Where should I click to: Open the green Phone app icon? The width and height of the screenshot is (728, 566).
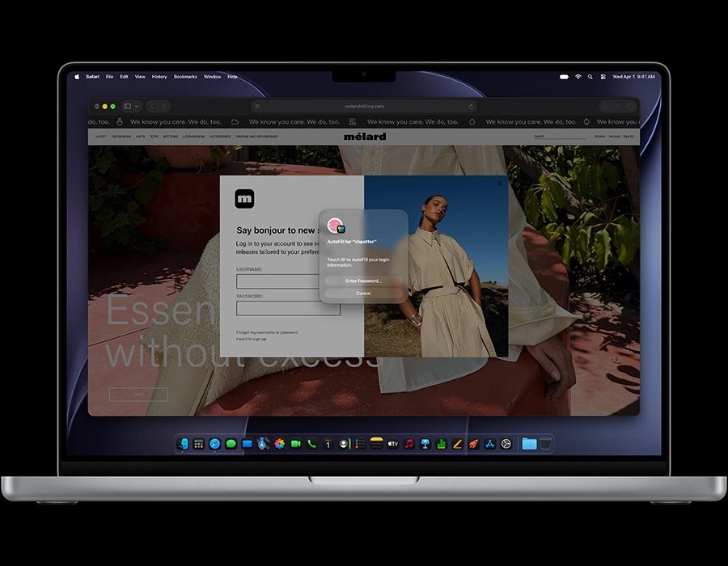(312, 444)
